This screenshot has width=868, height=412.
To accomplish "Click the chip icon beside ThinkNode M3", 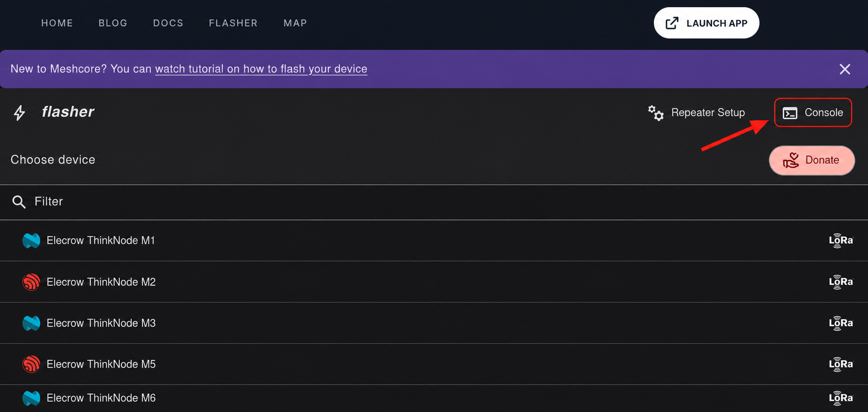I will [31, 323].
